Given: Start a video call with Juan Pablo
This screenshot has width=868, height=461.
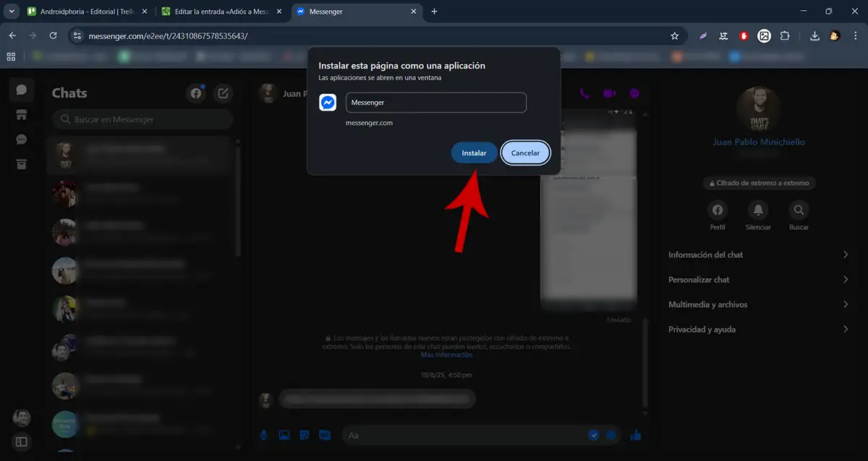Looking at the screenshot, I should [609, 92].
